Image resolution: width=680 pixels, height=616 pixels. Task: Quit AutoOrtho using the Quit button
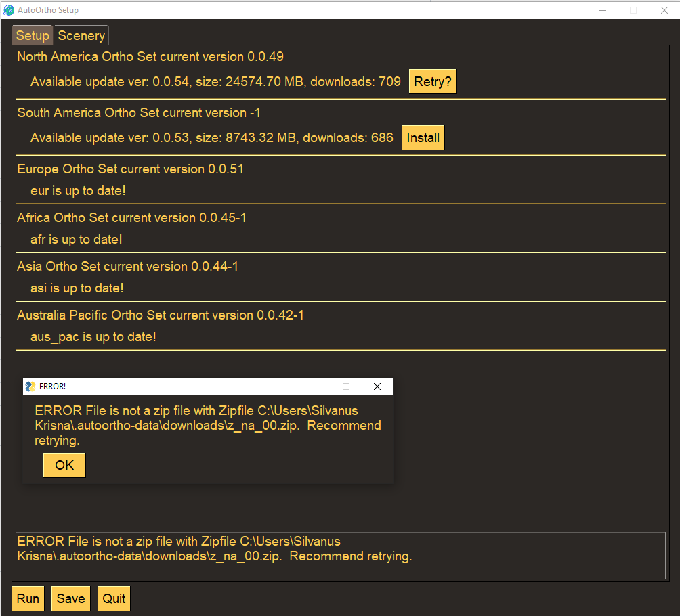coord(113,598)
